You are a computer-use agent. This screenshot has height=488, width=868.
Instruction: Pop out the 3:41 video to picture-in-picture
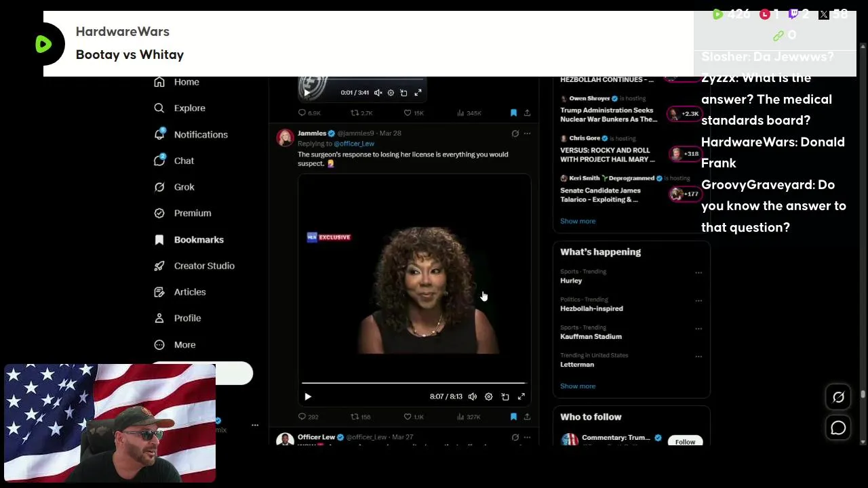(x=403, y=93)
